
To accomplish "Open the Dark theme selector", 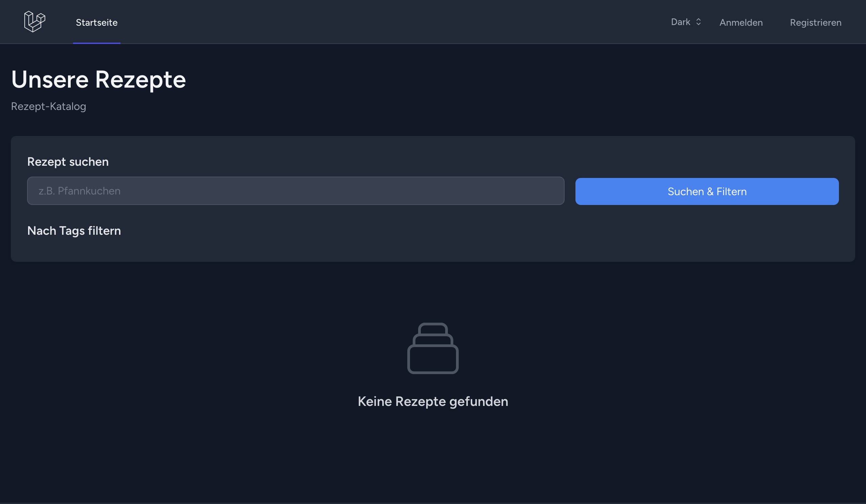I will coord(685,22).
